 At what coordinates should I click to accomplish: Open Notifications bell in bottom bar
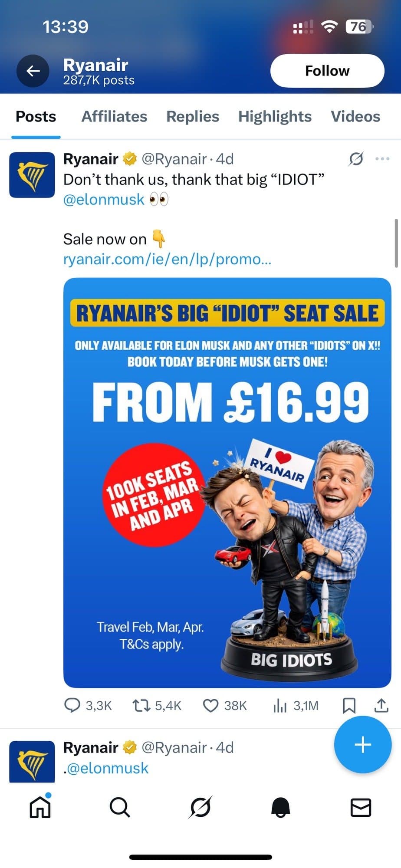coord(280,808)
